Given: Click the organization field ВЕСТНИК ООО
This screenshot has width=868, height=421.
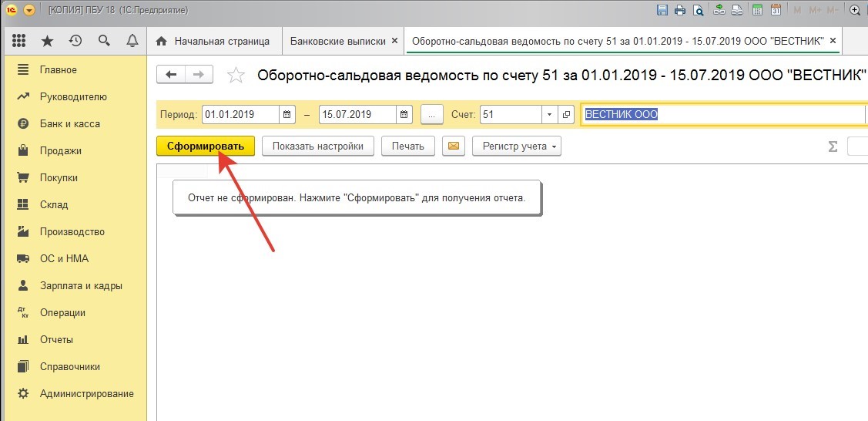Looking at the screenshot, I should click(x=721, y=115).
